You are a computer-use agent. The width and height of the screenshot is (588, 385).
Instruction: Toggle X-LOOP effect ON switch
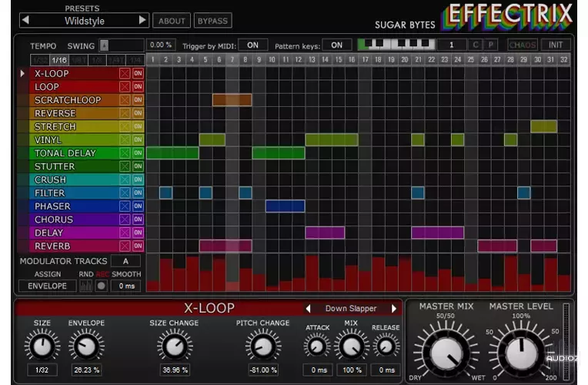pyautogui.click(x=138, y=74)
